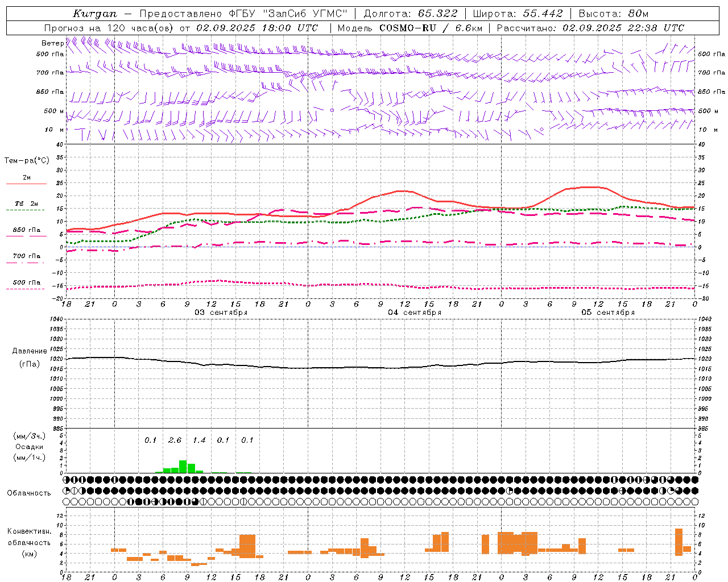The height and width of the screenshot is (582, 728).
Task: Click the model name "COSMO-RU / 6.6км"
Action: point(431,28)
